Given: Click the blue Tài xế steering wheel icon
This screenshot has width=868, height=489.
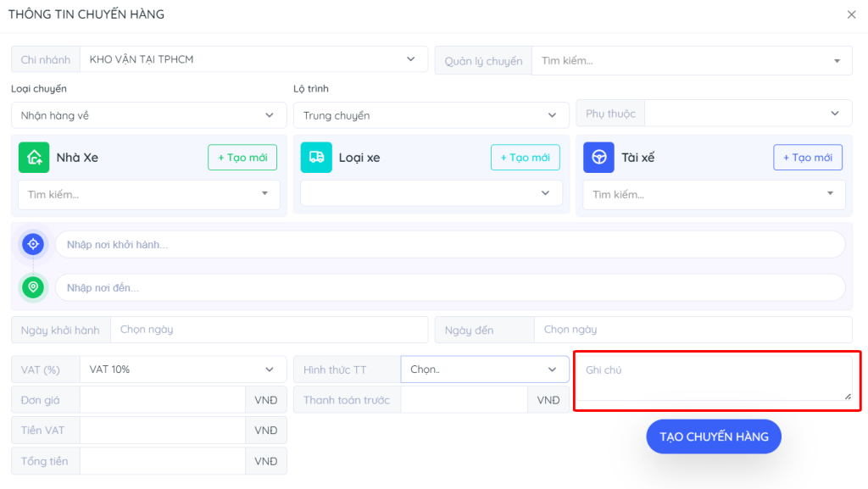Looking at the screenshot, I should (598, 158).
